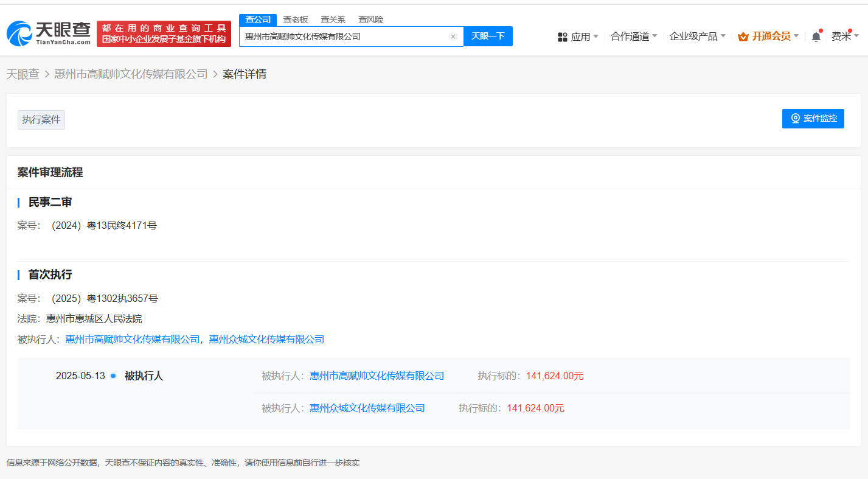Click the crown icon beside 开通会员
Screen dimensions: 868x479
(743, 37)
